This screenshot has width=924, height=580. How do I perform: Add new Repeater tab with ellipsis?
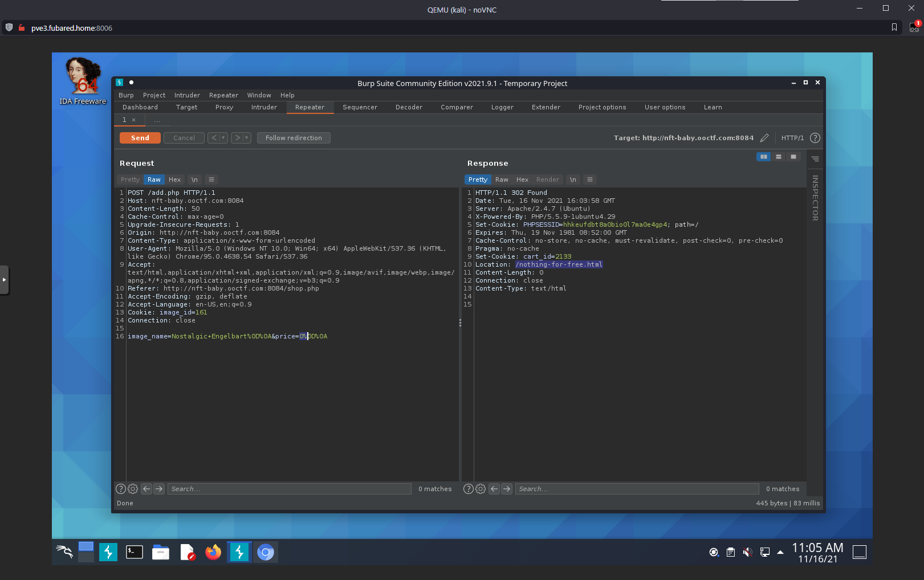click(x=157, y=120)
